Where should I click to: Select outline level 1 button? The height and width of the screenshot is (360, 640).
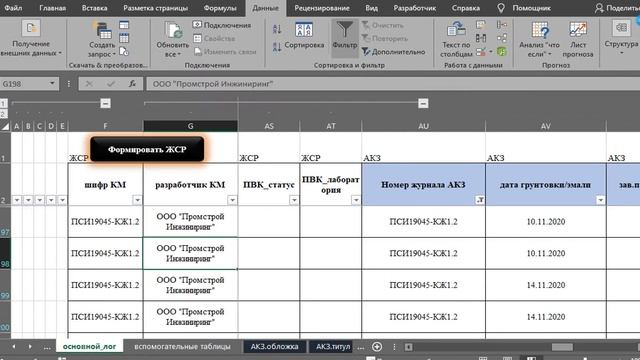pos(4,103)
